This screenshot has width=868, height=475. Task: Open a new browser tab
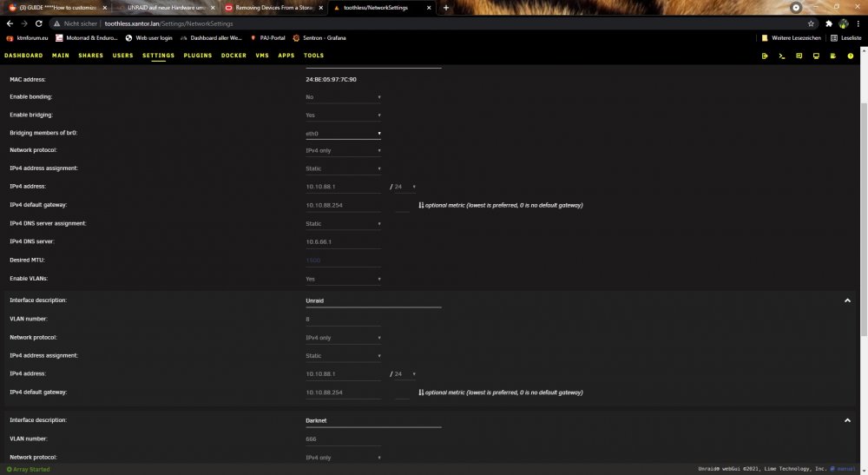coord(446,8)
